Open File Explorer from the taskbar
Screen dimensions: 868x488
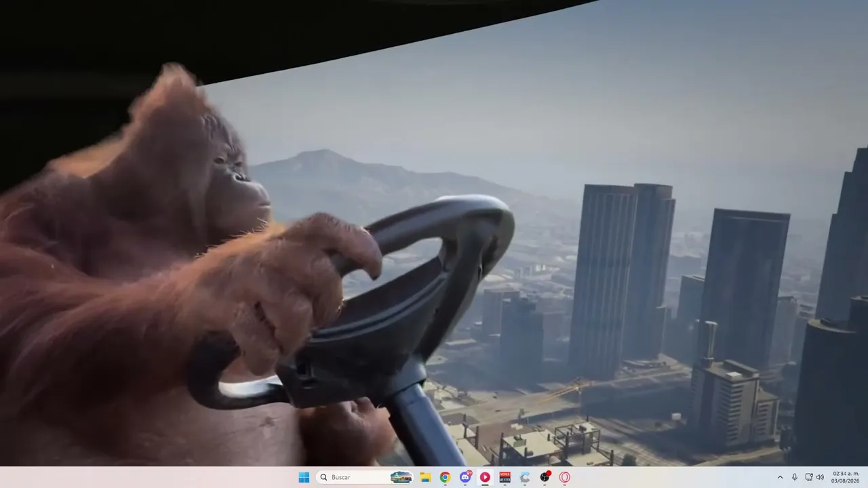[425, 477]
